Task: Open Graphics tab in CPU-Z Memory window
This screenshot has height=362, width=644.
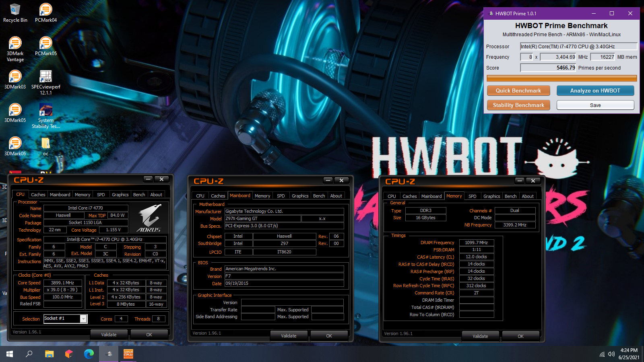Action: 492,196
